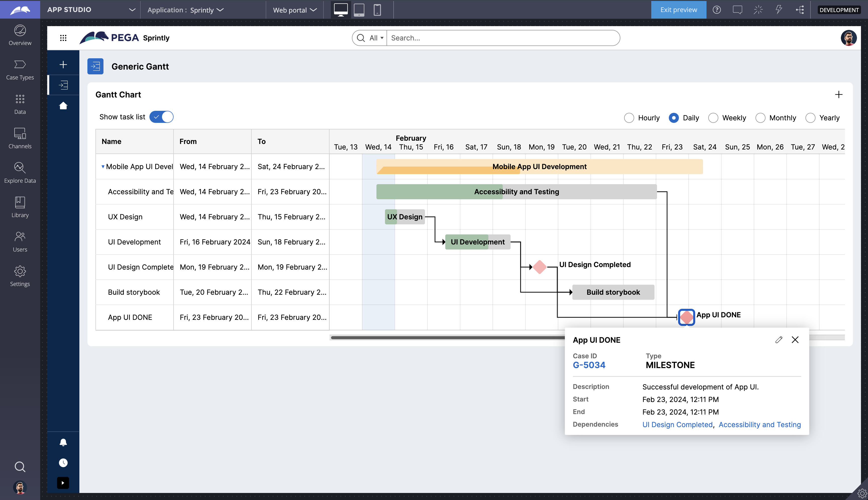Select the Weekly view radio button

pos(713,118)
